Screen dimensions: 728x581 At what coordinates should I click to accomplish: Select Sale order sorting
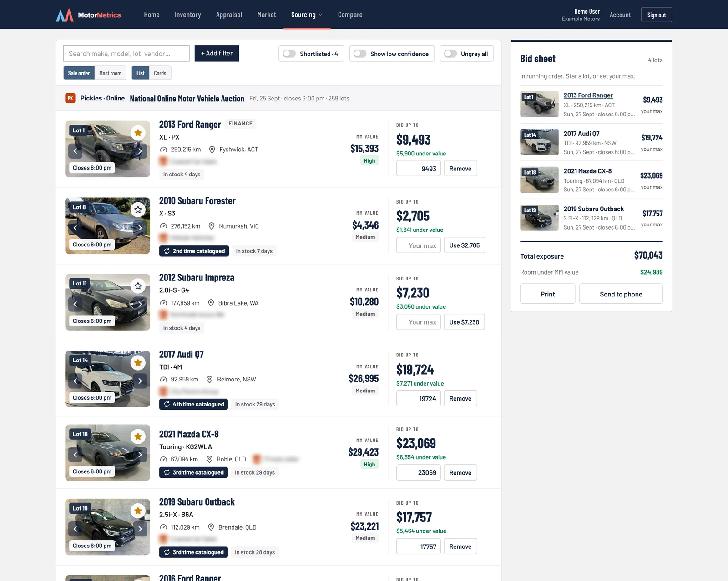click(x=79, y=73)
